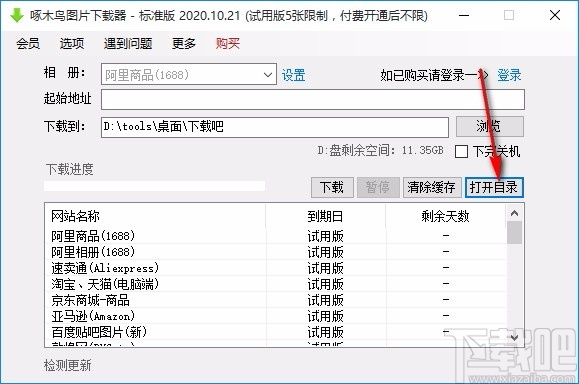This screenshot has height=384, width=579.
Task: Minimize the downloader window
Action: pos(464,16)
